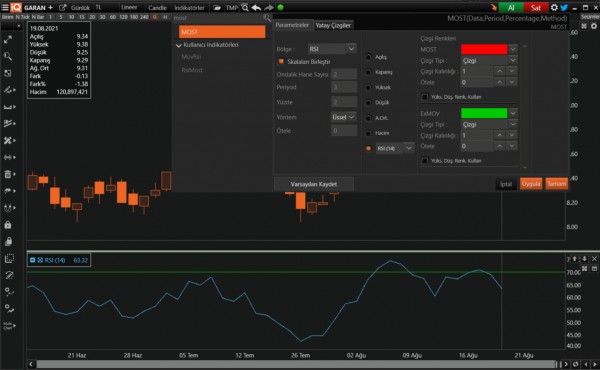
Task: Click the green connection status dot
Action: pyautogui.click(x=280, y=7)
